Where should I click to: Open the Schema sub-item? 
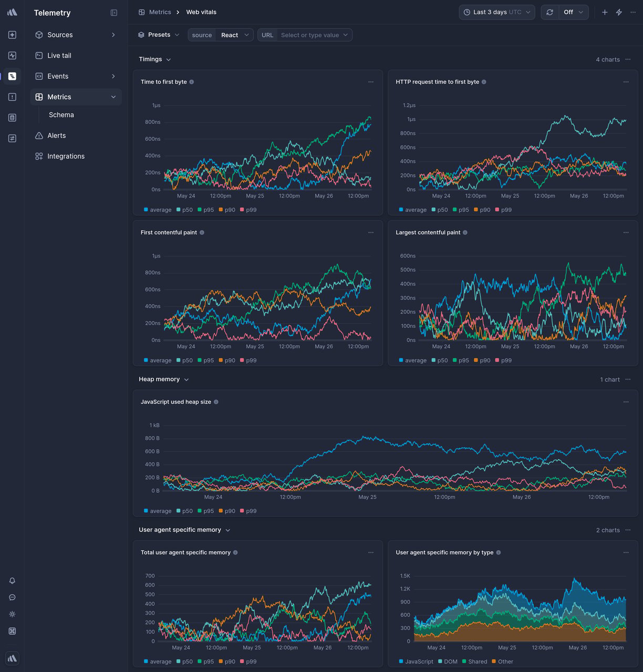click(x=61, y=115)
